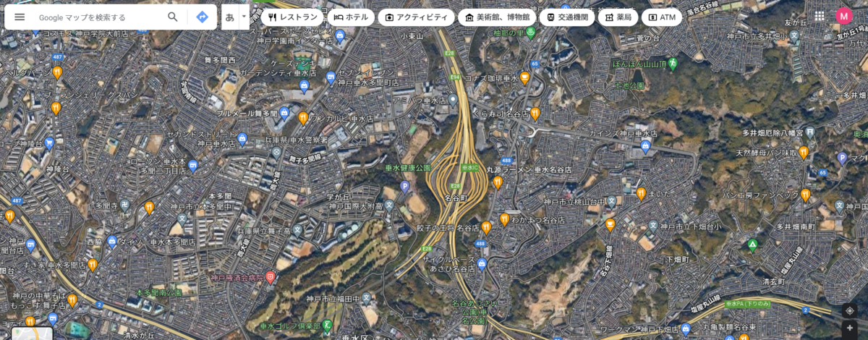Viewport: 868px width, 340px height.
Task: Filter by ホテル chip
Action: point(351,17)
